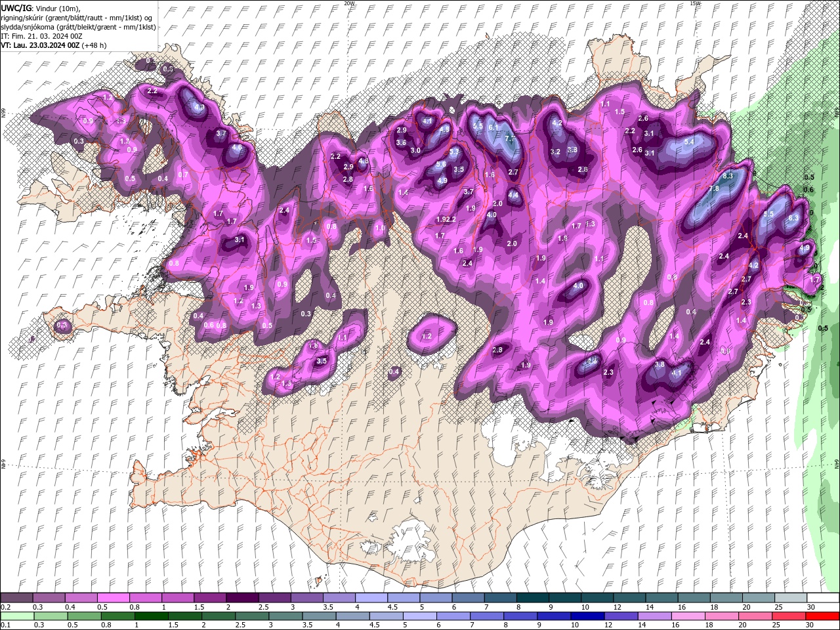
Task: Click the 5.6 snowfall value on the map
Action: point(441,165)
